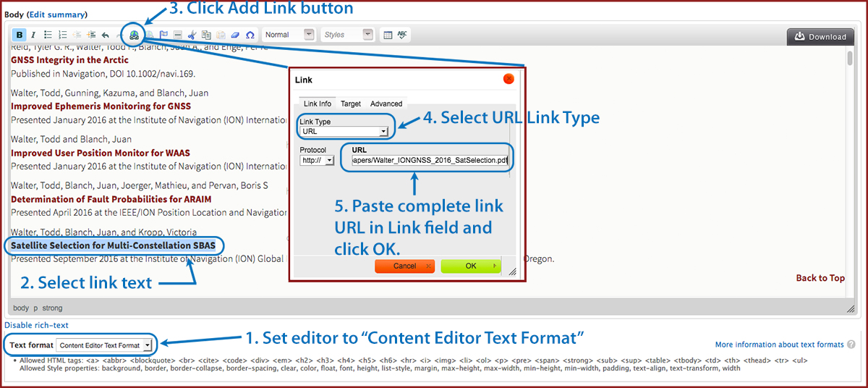Open the Link Type dropdown
The width and height of the screenshot is (868, 388).
(344, 132)
